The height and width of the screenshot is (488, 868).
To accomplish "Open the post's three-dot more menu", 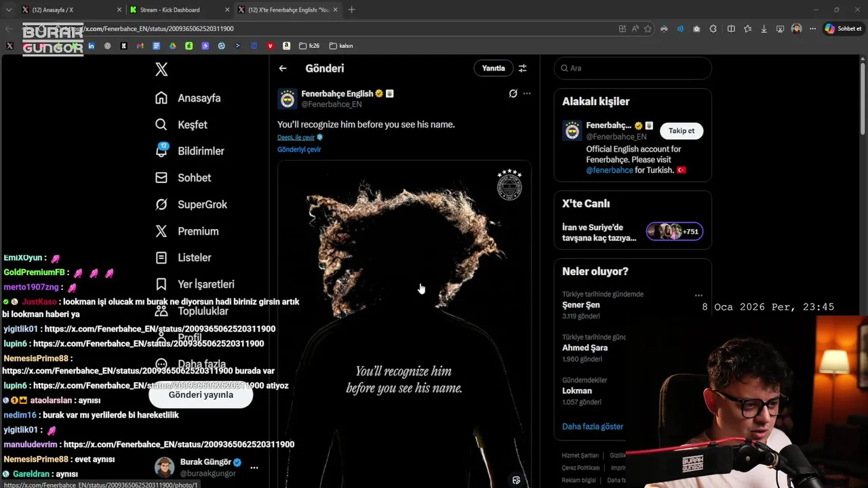I will click(x=527, y=94).
